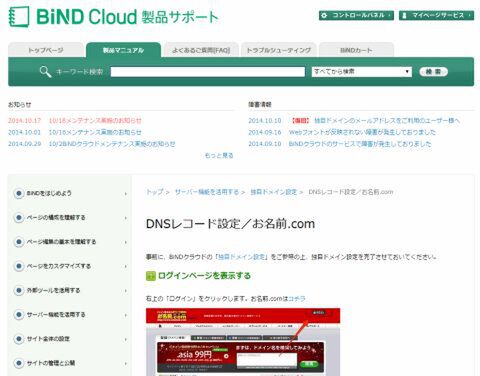Viewport: 480px width, 376px height.
Task: Expand the ページをカスタマイズする arrow
Action: pos(126,266)
